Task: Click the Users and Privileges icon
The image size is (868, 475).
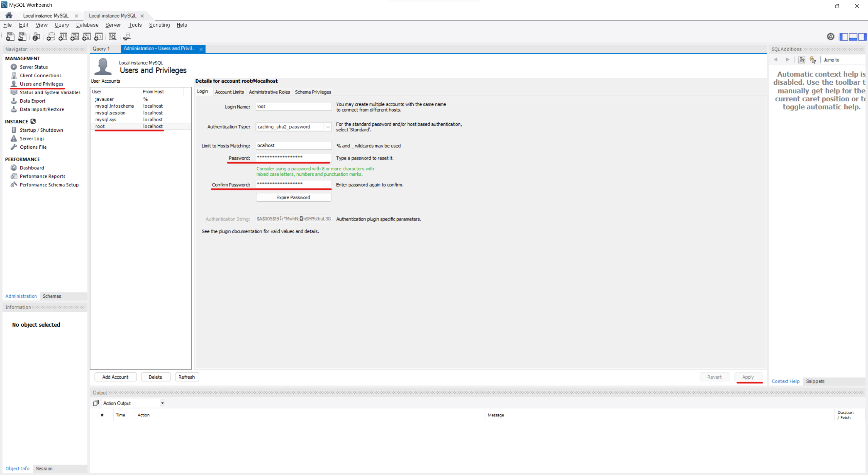Action: [13, 84]
